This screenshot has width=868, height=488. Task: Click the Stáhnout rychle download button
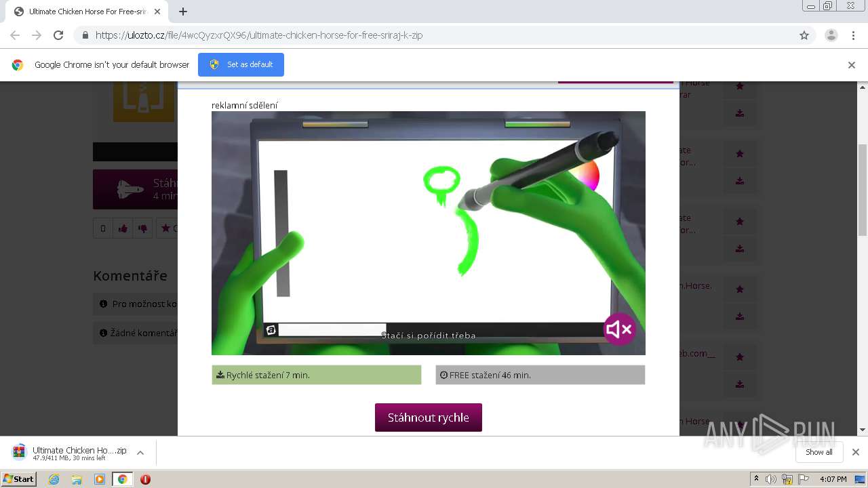(x=429, y=418)
